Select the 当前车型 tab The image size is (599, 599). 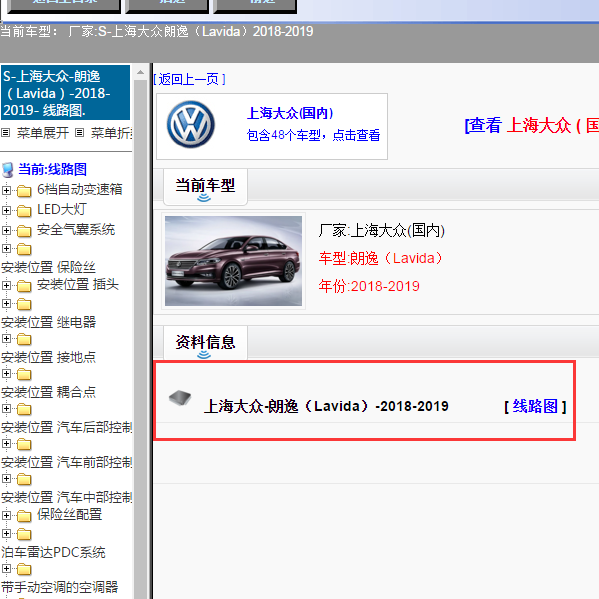tap(205, 186)
